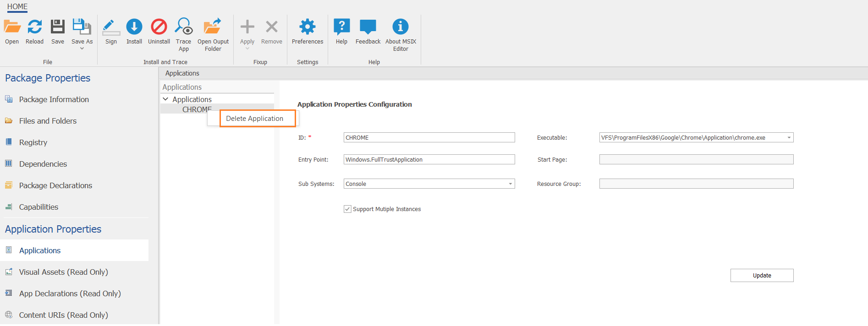Select the HOME ribbon tab
Viewport: 868px width, 326px height.
point(17,6)
